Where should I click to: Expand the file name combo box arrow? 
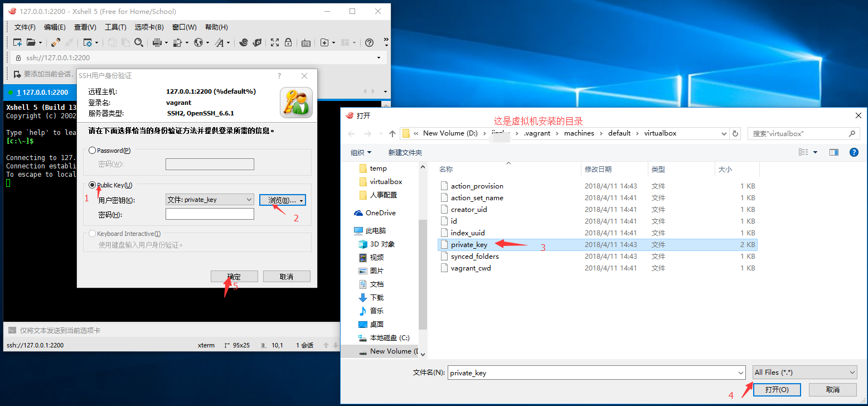(740, 373)
